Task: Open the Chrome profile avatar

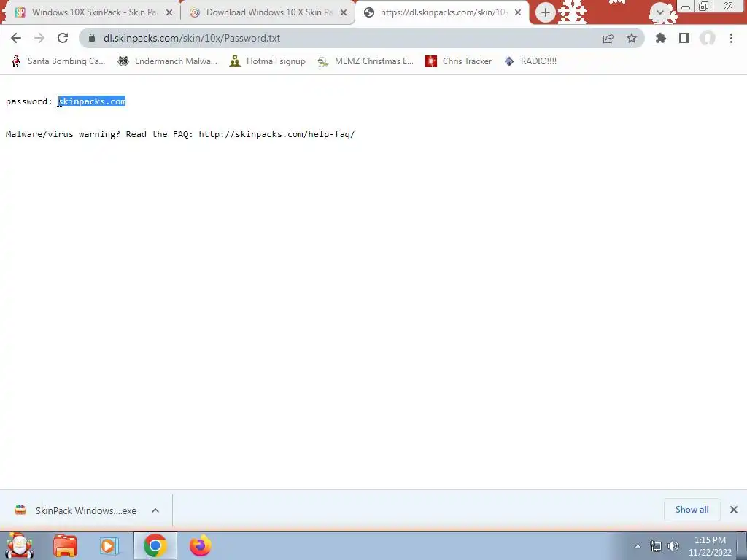Action: click(708, 38)
